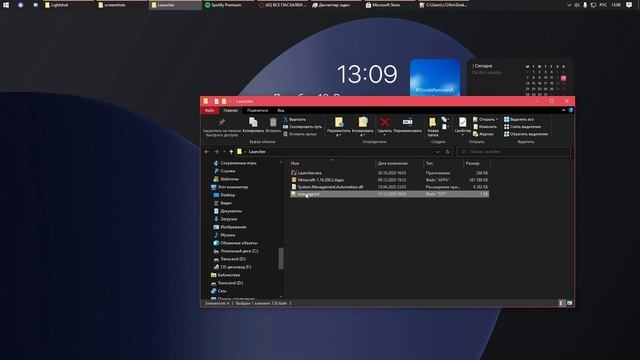Open Desktop in the navigation pane

pos(224,195)
